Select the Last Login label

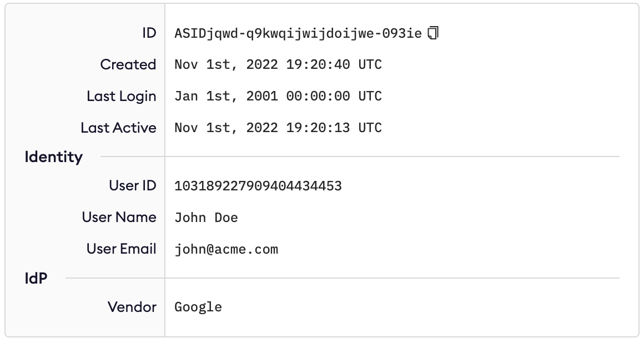point(121,96)
